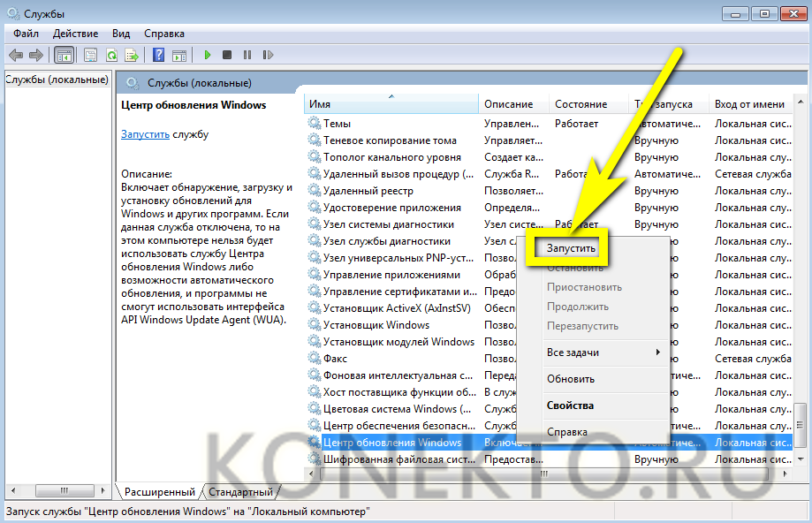Click gear icon of Установщик Windows service
This screenshot has width=812, height=523.
(x=314, y=325)
